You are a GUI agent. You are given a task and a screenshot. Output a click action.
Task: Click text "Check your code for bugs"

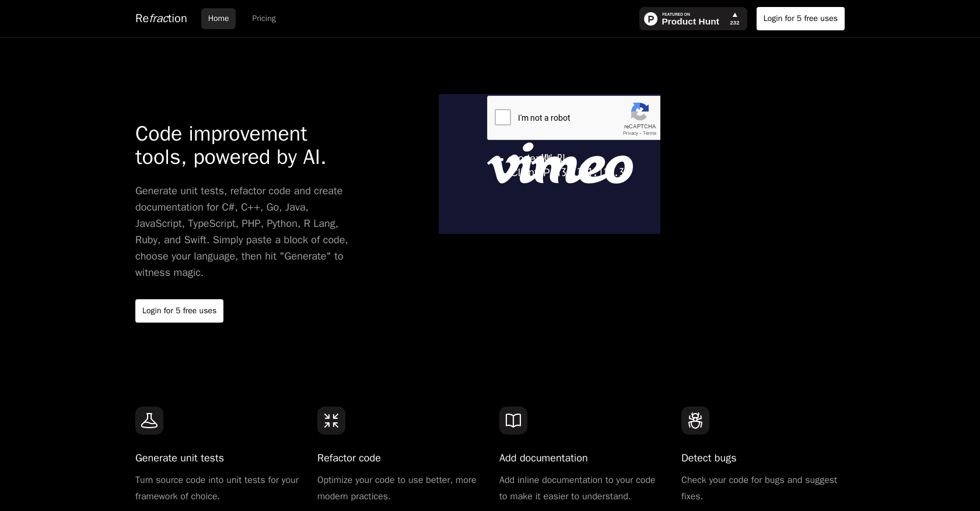[x=733, y=480]
